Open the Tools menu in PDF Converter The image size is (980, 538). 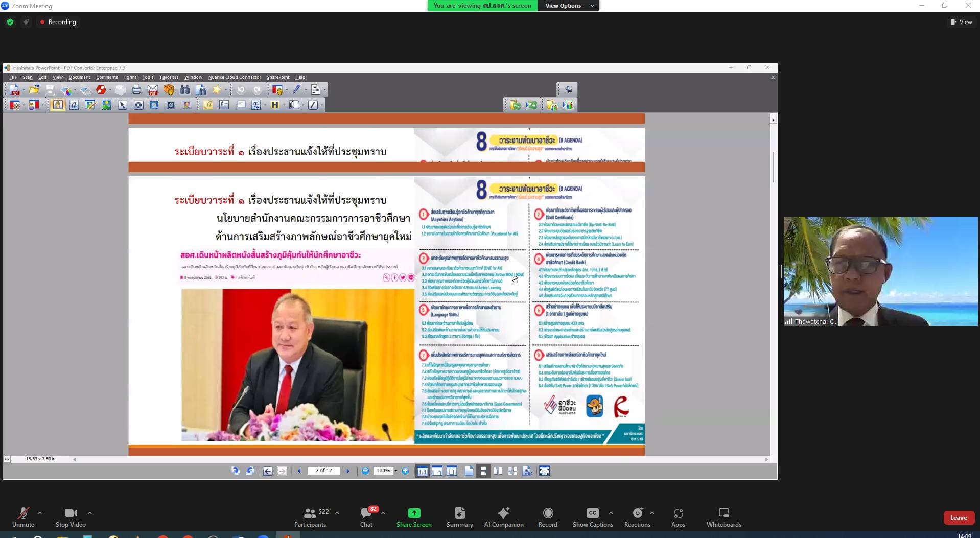click(148, 77)
